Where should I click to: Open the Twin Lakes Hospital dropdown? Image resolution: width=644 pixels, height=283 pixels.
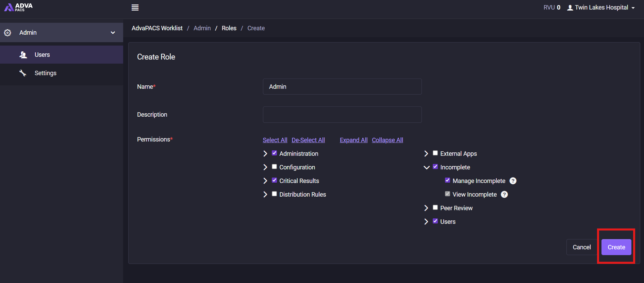[601, 7]
